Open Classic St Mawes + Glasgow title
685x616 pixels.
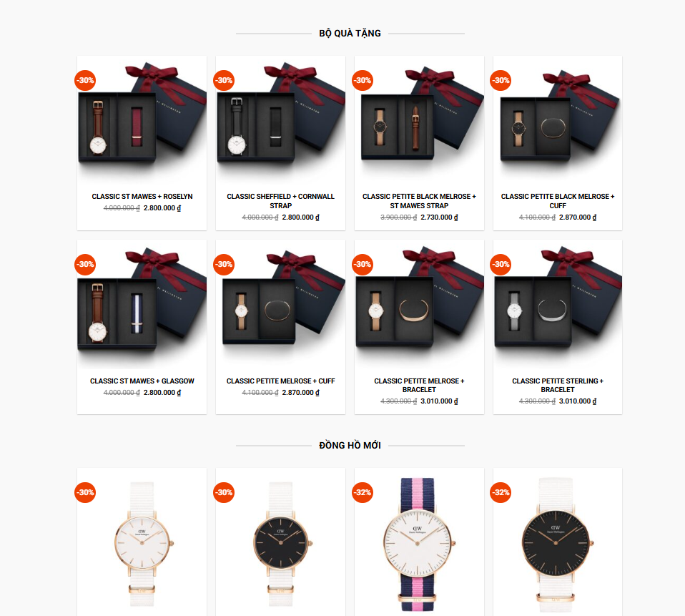pos(142,381)
